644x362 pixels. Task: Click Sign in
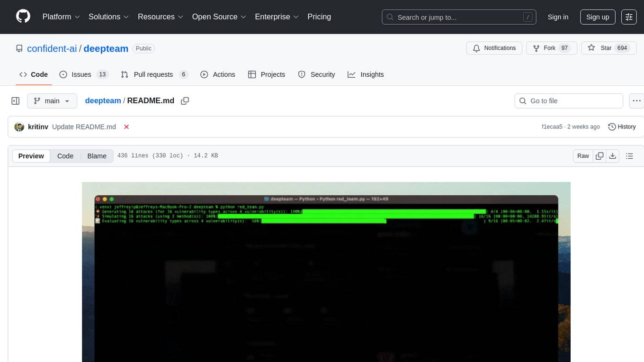tap(558, 17)
